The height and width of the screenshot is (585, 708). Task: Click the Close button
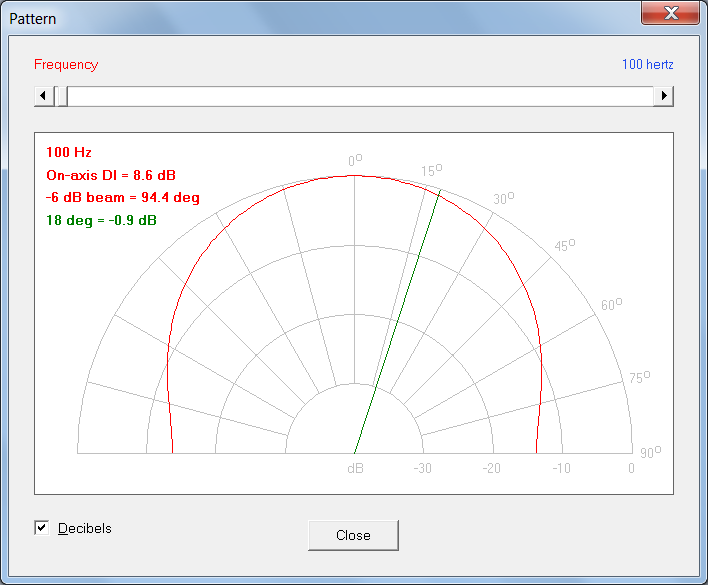point(353,535)
